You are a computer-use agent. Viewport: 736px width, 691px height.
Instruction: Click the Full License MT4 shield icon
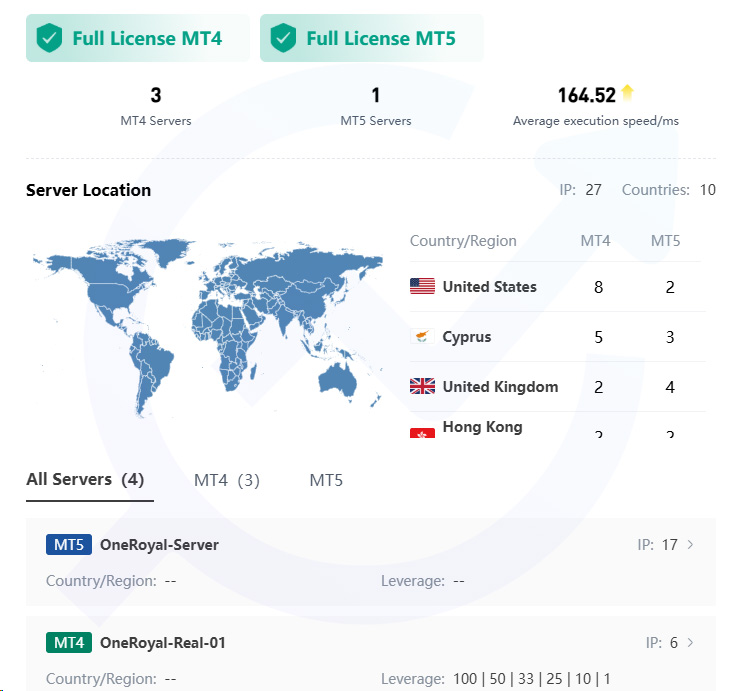(x=49, y=38)
